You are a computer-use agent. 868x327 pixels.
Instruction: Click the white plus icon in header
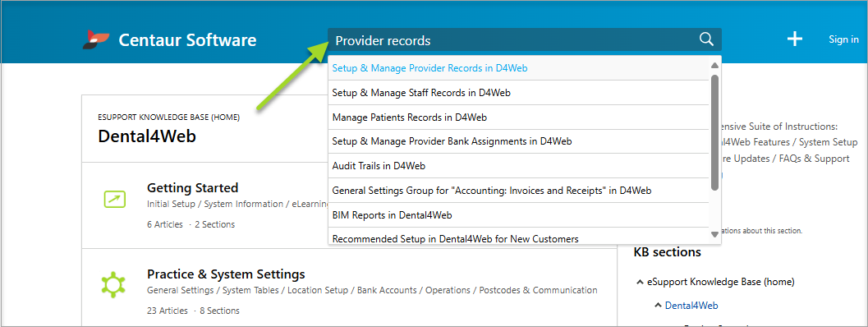pos(795,39)
